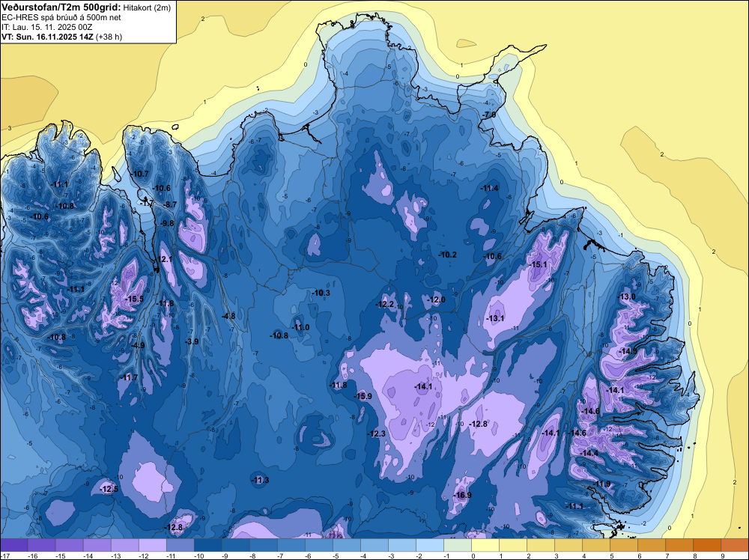The width and height of the screenshot is (749, 560).
Task: Click the legend colour swatch labeled 0
Action: pos(485,545)
